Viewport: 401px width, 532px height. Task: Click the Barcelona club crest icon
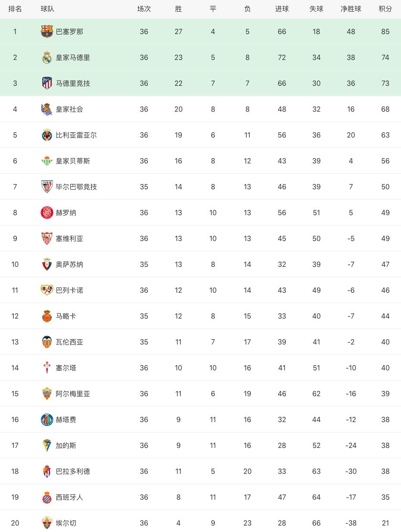click(x=47, y=31)
